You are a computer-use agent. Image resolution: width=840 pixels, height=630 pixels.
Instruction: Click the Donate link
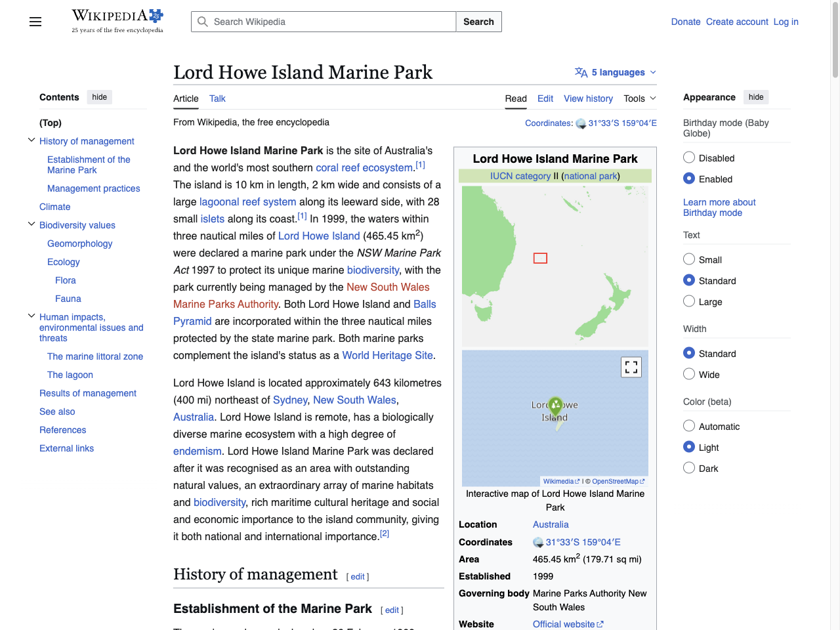[x=685, y=22]
